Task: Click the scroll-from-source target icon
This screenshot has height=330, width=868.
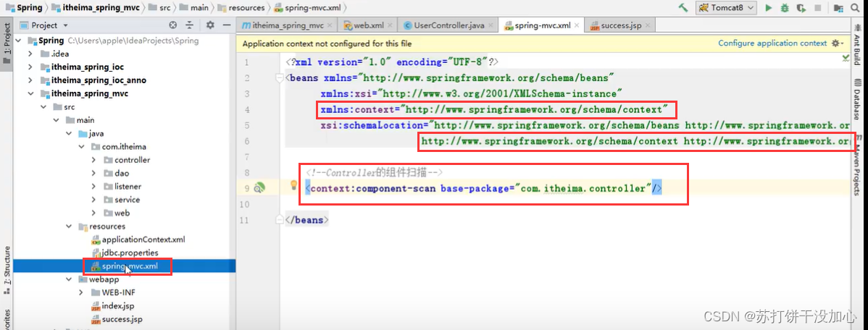Action: click(172, 25)
